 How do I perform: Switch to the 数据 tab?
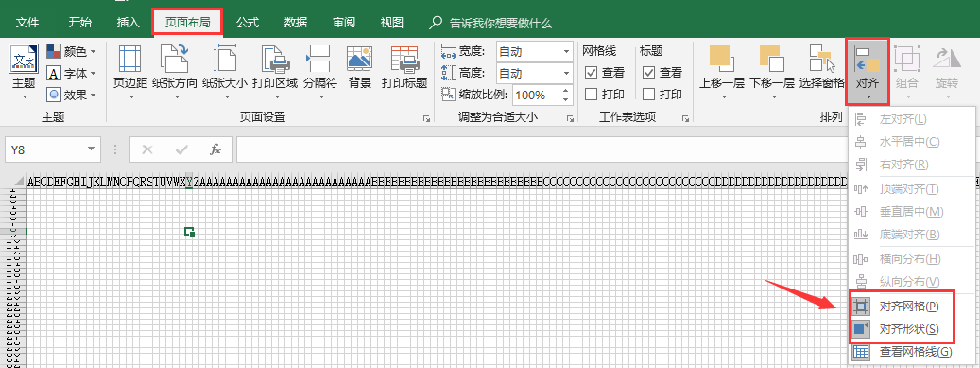pos(296,23)
